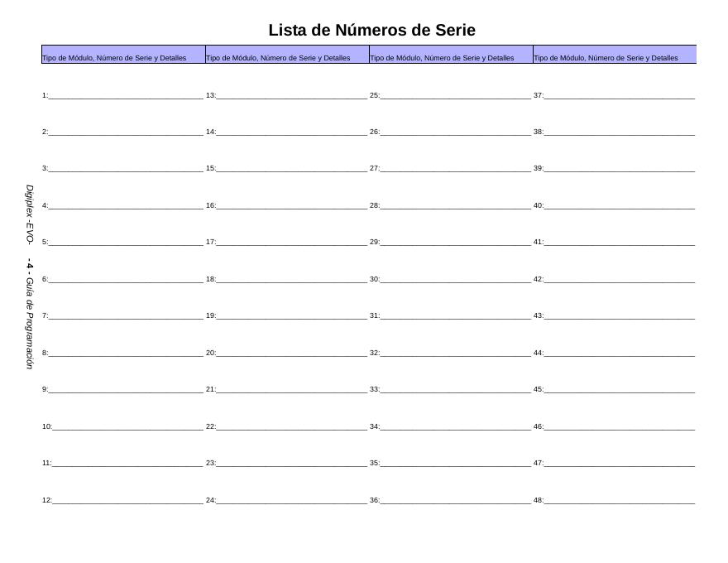The width and height of the screenshot is (728, 563).
Task: Select the entry line numbered 27
Action: point(455,168)
